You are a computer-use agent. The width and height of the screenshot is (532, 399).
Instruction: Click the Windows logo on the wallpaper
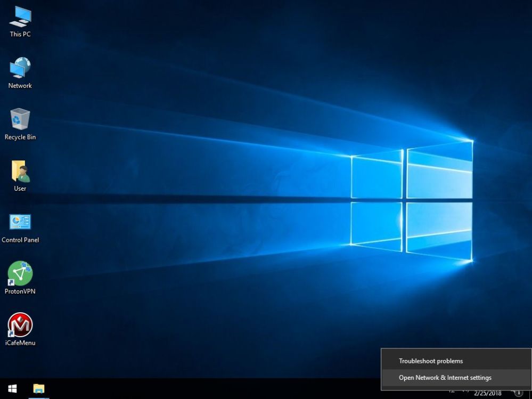pos(411,201)
